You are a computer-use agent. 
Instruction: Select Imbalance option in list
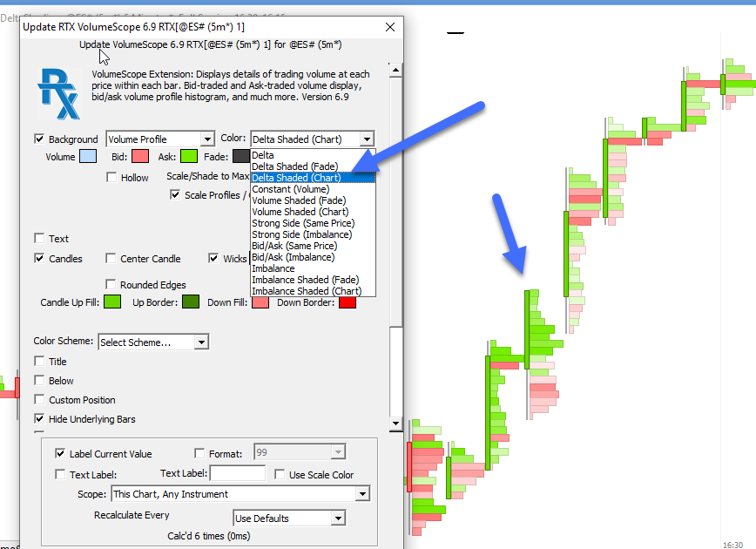coord(313,268)
